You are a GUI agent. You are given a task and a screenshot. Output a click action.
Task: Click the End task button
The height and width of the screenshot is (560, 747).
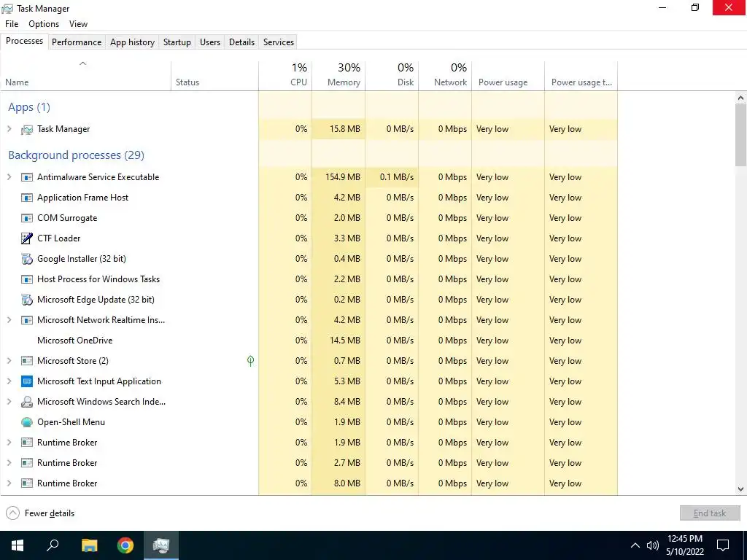[x=710, y=513]
